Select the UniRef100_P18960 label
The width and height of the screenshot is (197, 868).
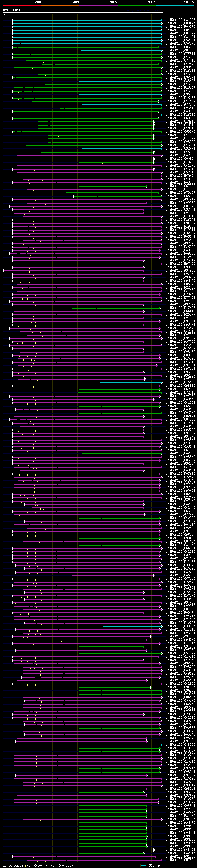point(180,443)
